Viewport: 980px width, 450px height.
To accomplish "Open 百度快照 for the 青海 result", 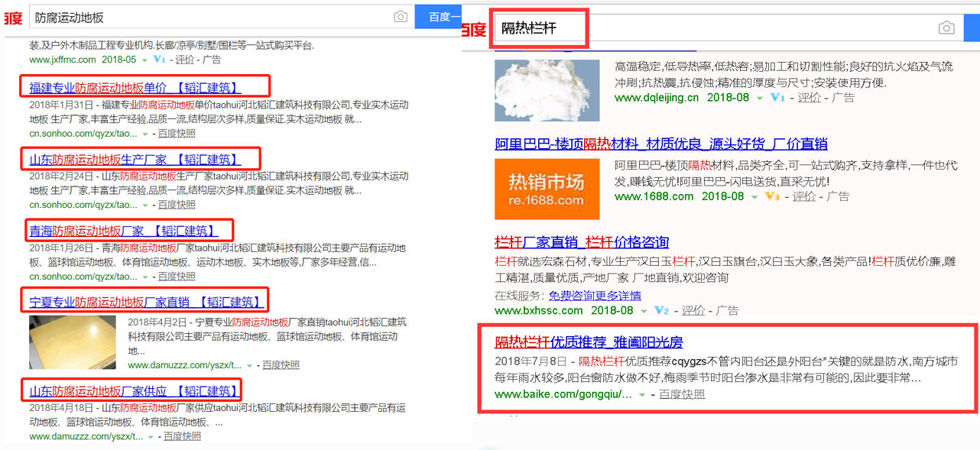I will click(177, 277).
